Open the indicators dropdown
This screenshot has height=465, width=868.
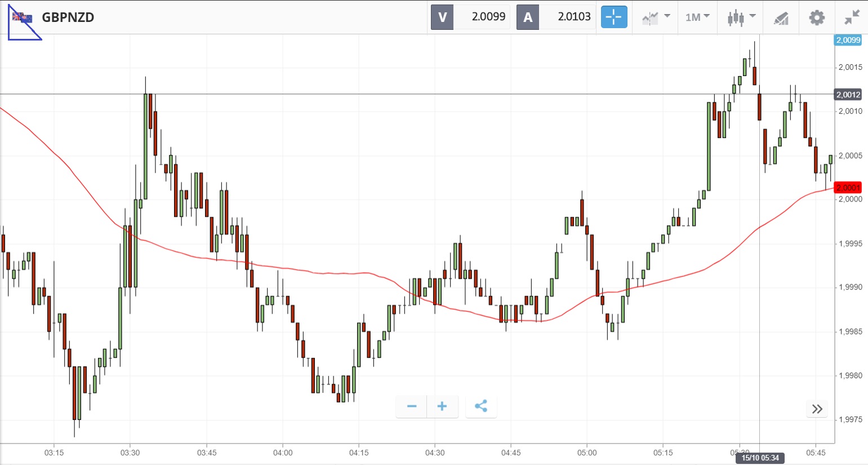click(656, 17)
